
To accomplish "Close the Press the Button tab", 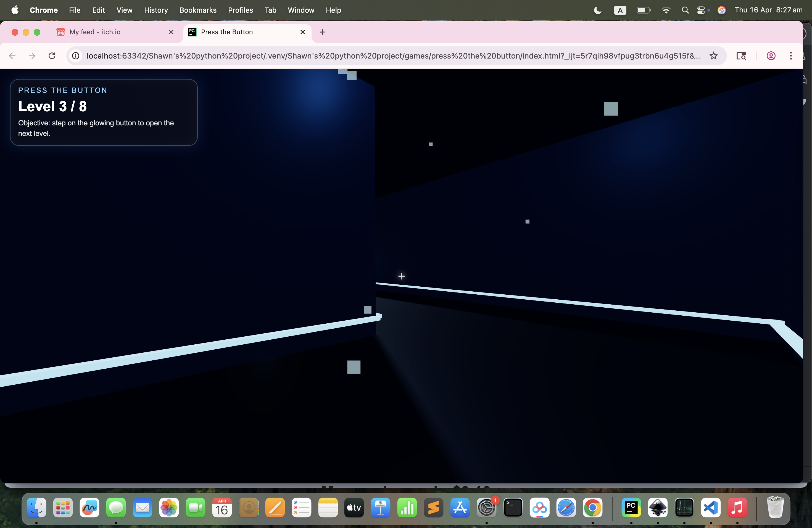I will coord(303,32).
